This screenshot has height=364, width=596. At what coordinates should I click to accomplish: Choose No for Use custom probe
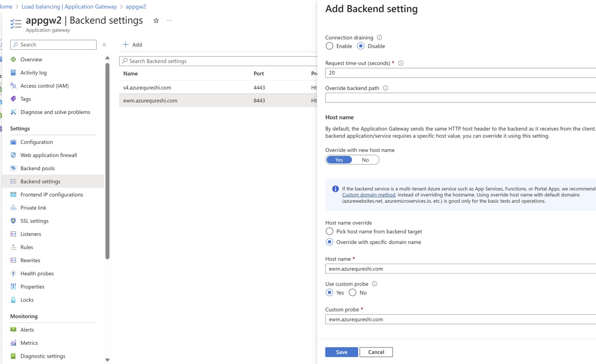(x=352, y=293)
